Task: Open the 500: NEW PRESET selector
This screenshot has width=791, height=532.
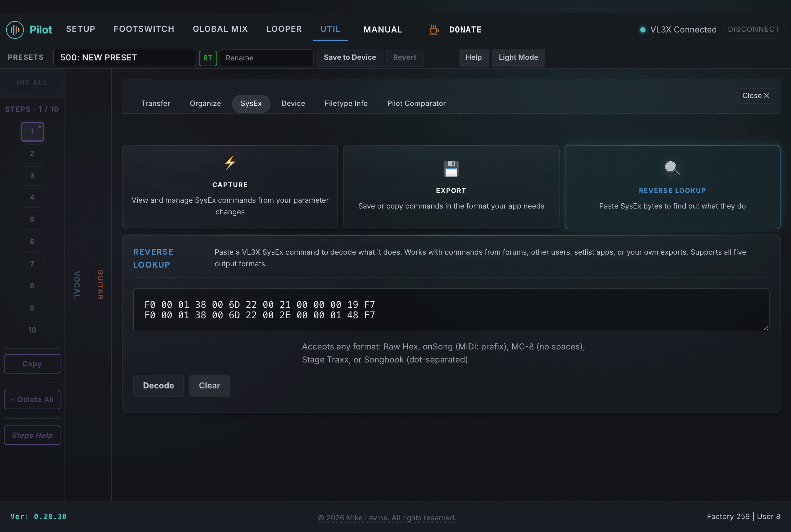Action: (124, 57)
